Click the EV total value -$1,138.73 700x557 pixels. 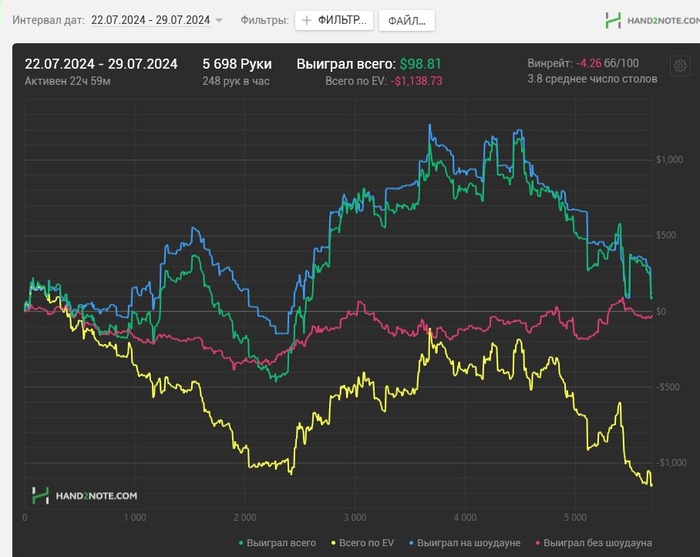(x=416, y=81)
